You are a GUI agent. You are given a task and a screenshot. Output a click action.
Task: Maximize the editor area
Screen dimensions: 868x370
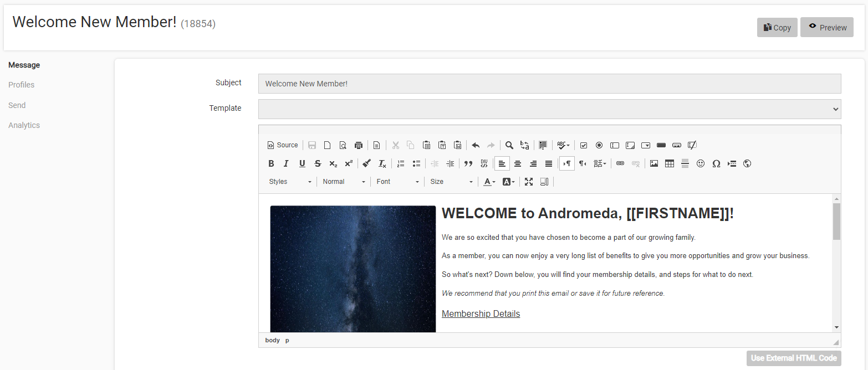(x=529, y=182)
